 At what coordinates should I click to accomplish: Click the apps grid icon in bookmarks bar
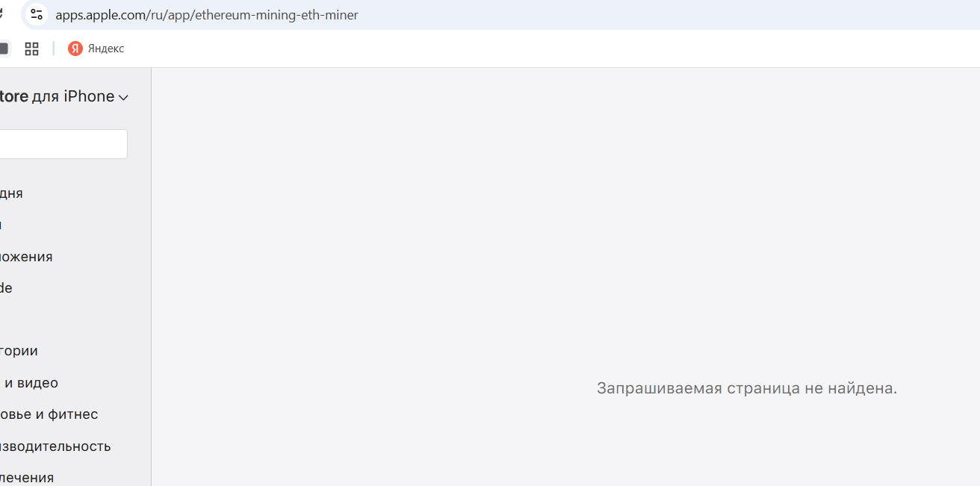tap(31, 49)
